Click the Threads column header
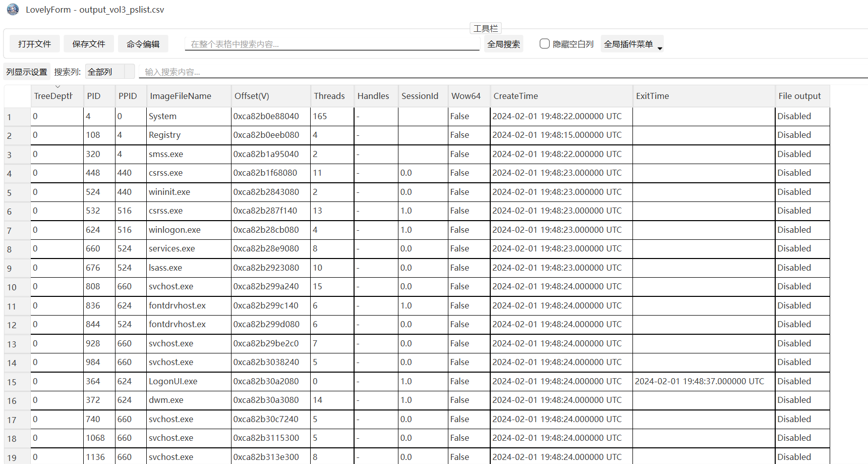The image size is (868, 464). [x=332, y=96]
